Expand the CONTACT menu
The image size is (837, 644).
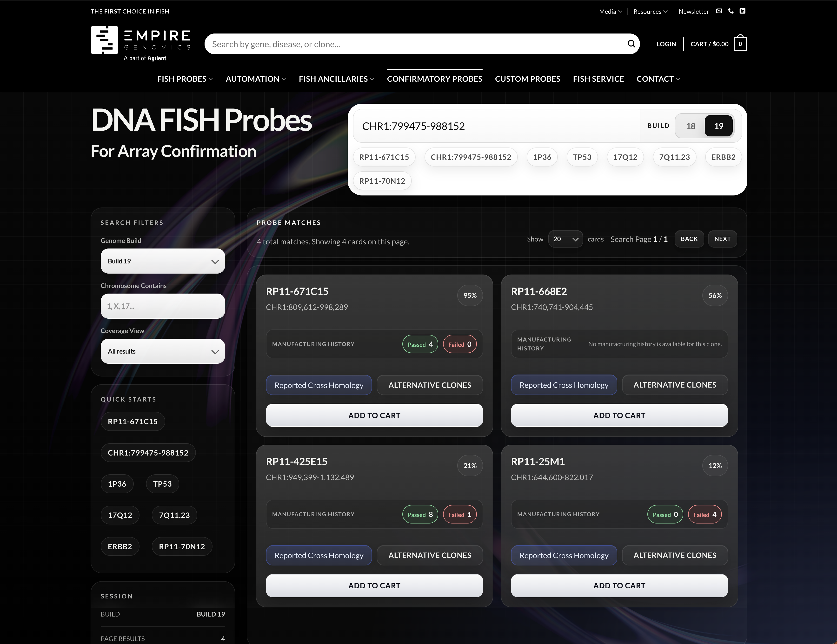click(658, 79)
